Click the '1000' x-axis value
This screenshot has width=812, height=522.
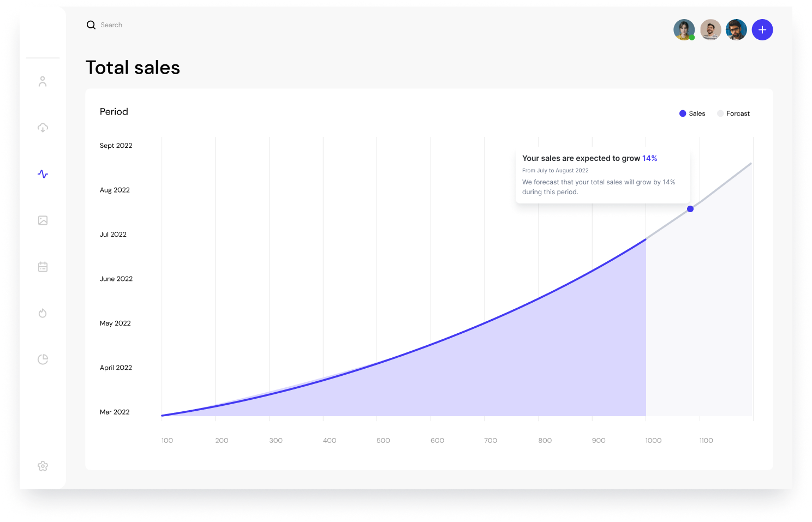[653, 441]
